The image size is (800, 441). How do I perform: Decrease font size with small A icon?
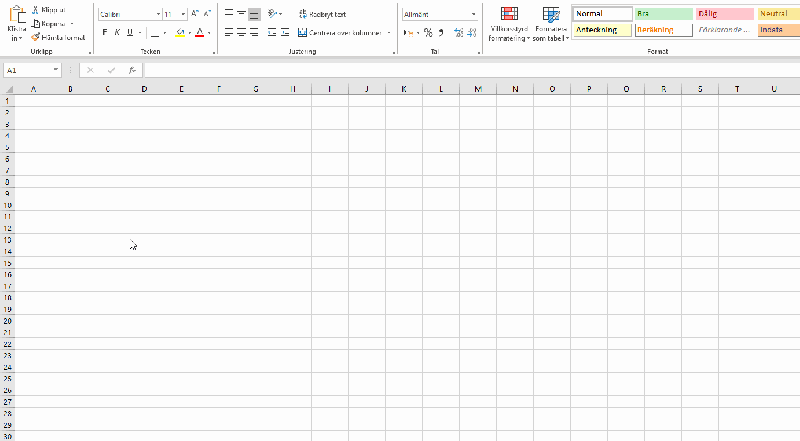pyautogui.click(x=207, y=14)
